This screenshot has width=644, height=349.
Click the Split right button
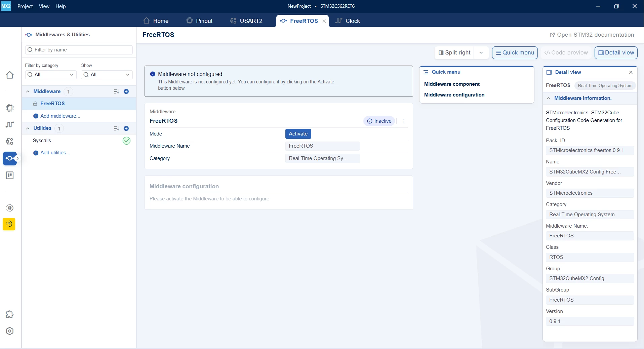pos(454,53)
